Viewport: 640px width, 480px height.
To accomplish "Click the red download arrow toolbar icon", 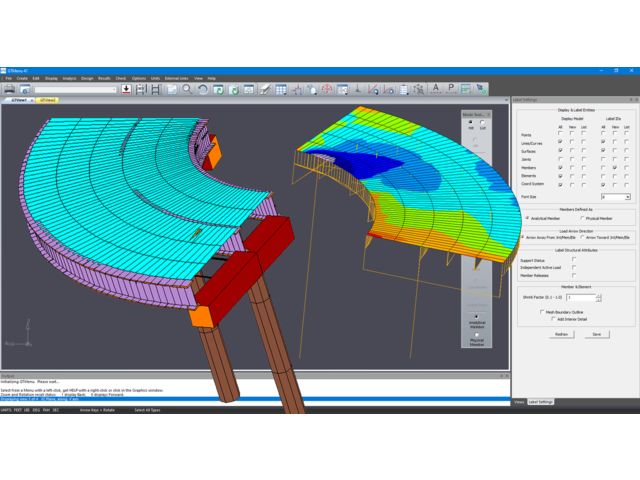I will (127, 89).
